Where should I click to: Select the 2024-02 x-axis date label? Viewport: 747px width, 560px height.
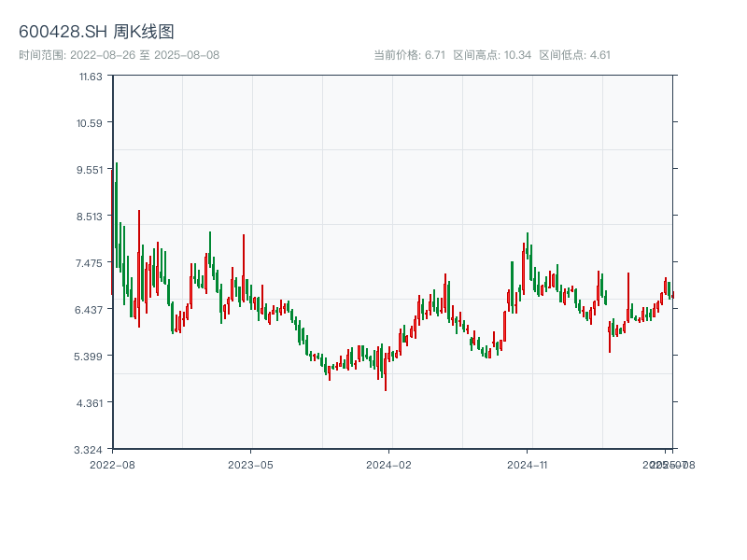pos(389,464)
